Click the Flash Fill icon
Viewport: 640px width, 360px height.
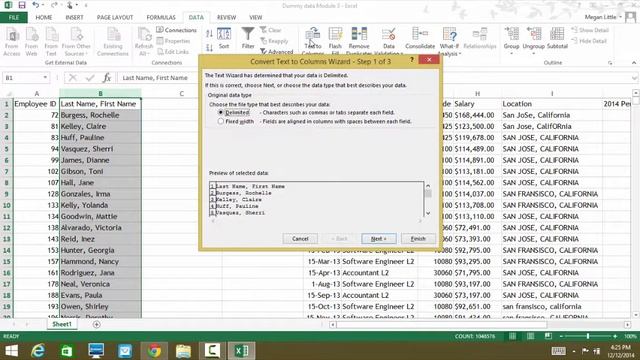point(335,41)
